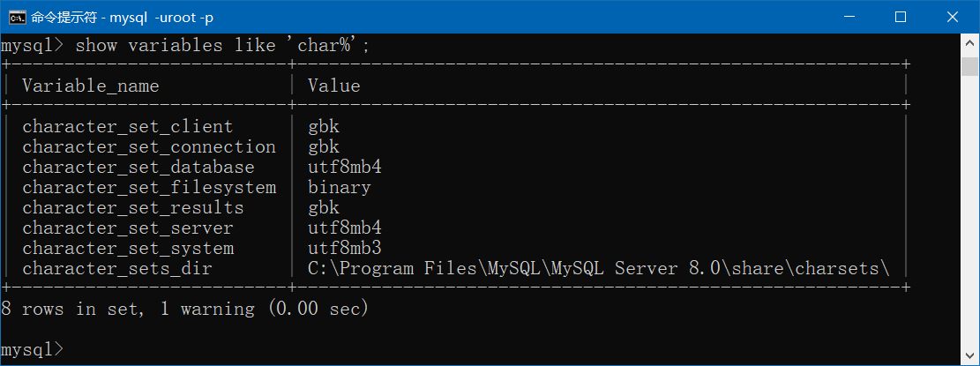Maximize the command prompt window
The width and height of the screenshot is (980, 366).
pyautogui.click(x=901, y=17)
